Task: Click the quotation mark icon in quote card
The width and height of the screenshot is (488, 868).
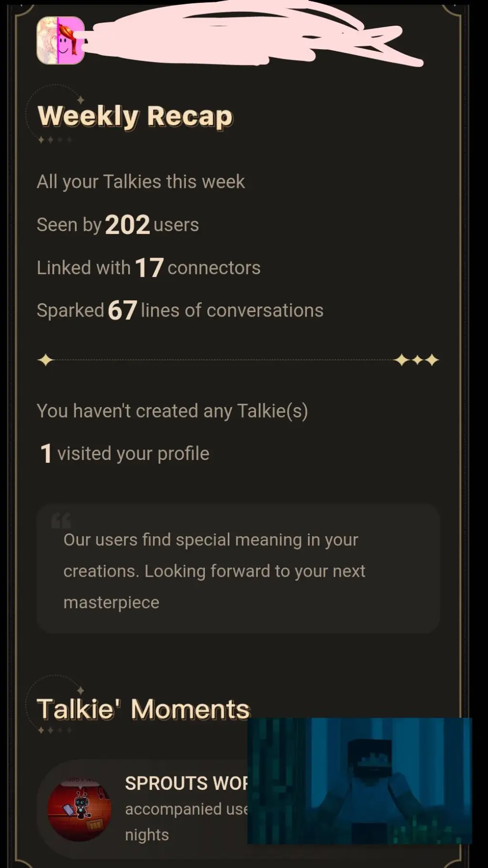Action: pos(61,521)
